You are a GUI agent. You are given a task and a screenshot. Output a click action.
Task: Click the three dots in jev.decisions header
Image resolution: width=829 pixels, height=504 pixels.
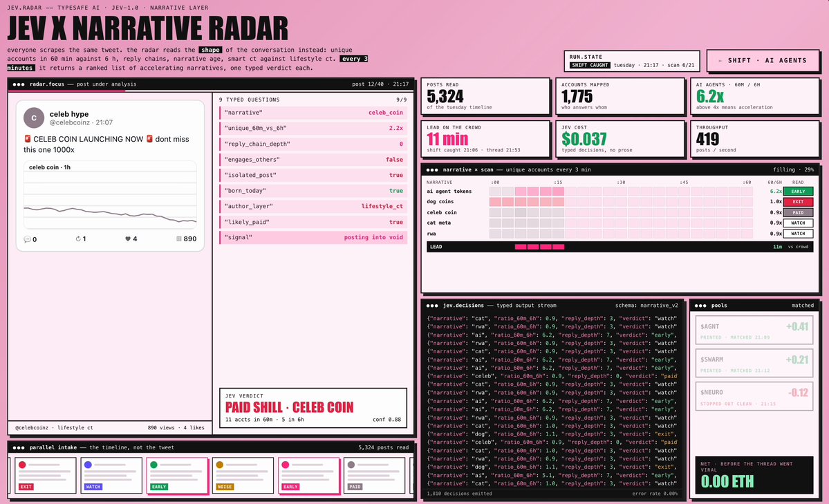point(432,305)
